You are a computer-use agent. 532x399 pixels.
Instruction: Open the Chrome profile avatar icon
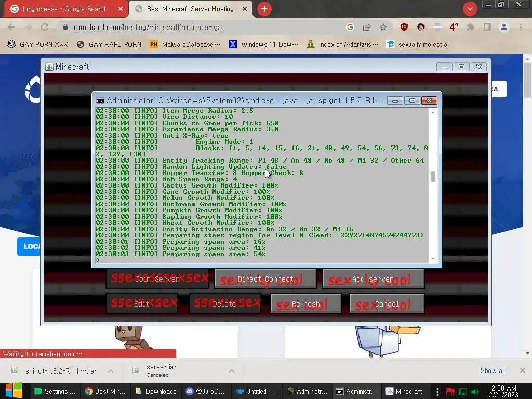pos(504,27)
